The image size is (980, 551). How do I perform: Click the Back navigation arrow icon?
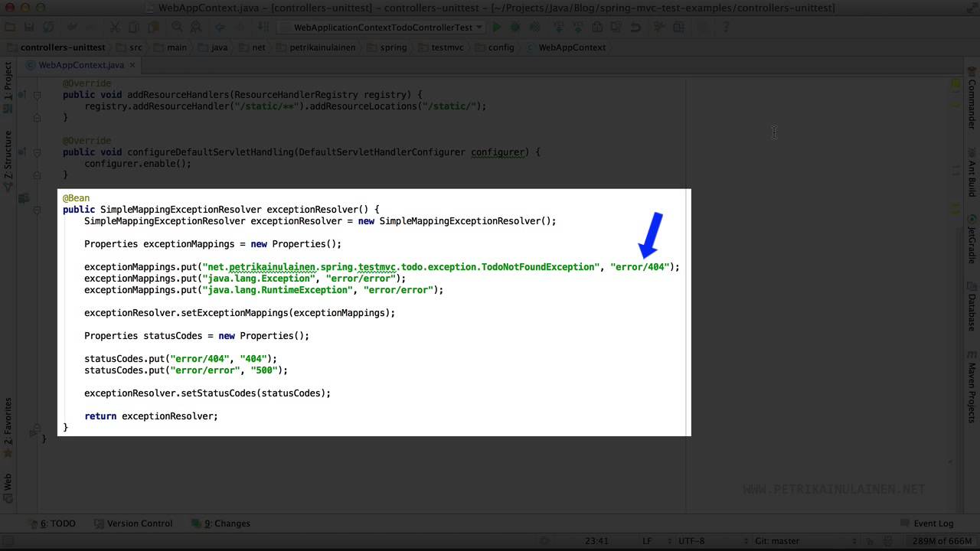click(219, 28)
